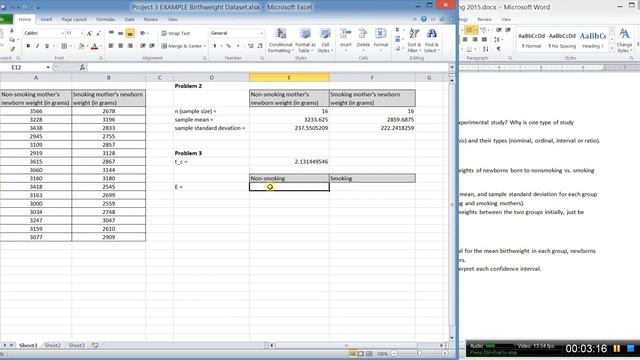Align cell text left in Excel
640x360 pixels.
click(x=111, y=46)
